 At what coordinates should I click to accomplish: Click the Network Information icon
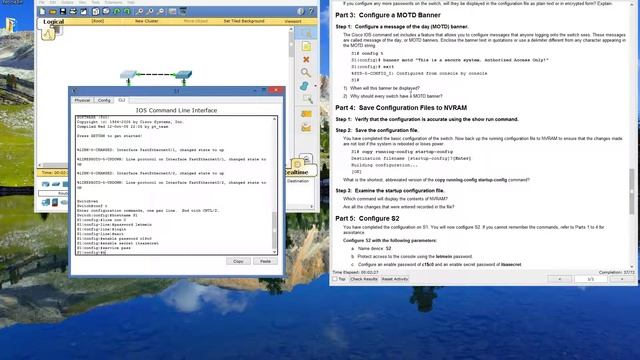[x=300, y=11]
